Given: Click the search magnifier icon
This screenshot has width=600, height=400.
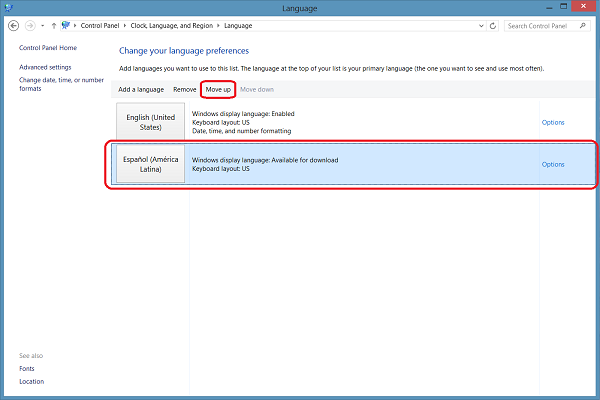Looking at the screenshot, I should click(583, 26).
